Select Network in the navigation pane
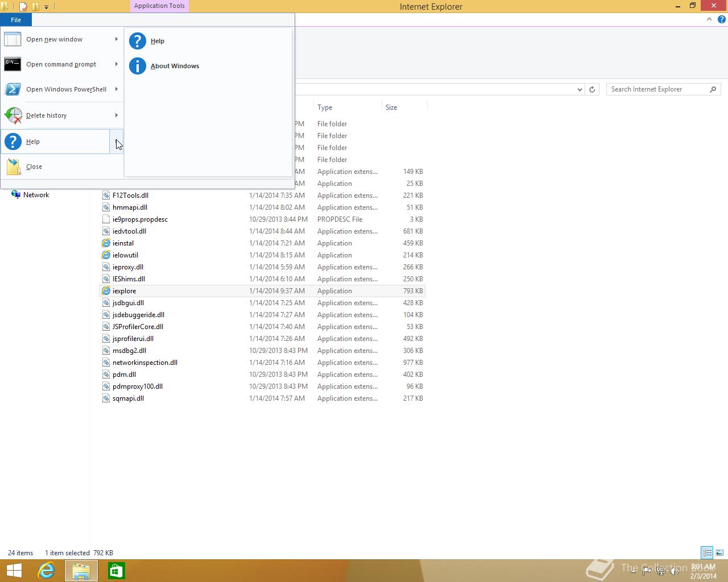This screenshot has height=582, width=728. 36,195
